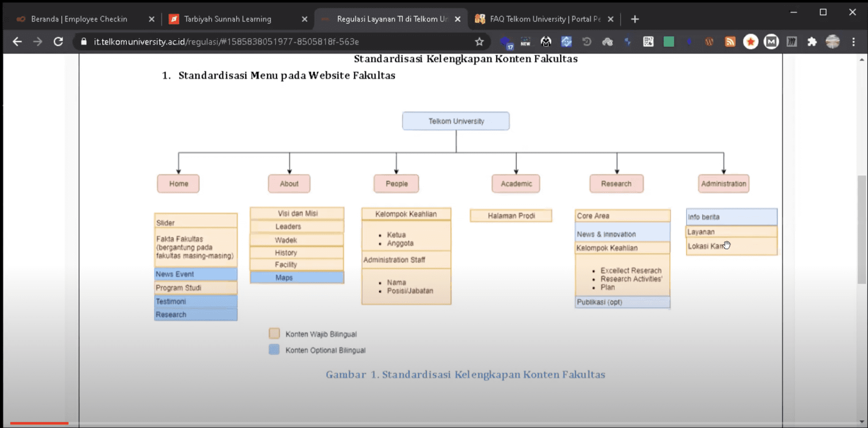The height and width of the screenshot is (428, 868).
Task: Open the circled M extension icon
Action: click(771, 42)
